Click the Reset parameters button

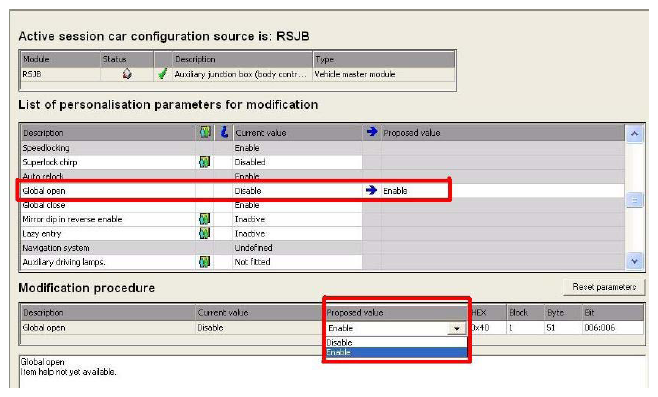(x=604, y=287)
